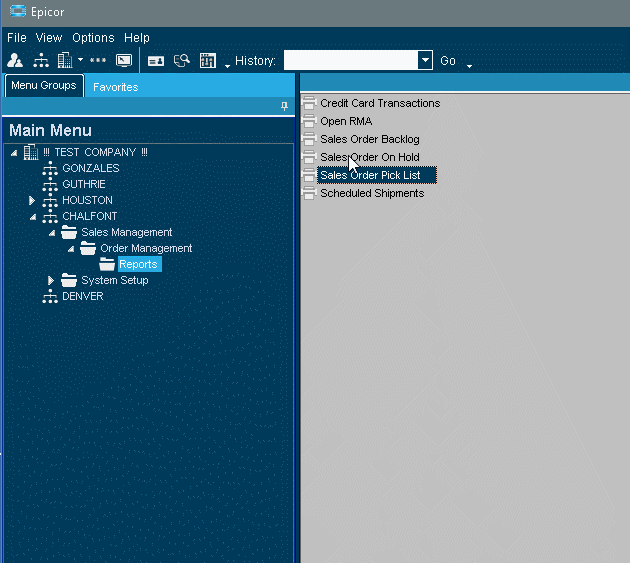Select the HOUSTON site
Image resolution: width=630 pixels, height=563 pixels.
pyautogui.click(x=87, y=200)
